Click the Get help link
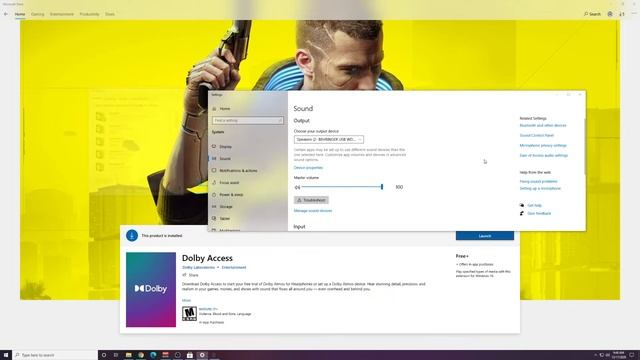The image size is (640, 360). [x=534, y=205]
